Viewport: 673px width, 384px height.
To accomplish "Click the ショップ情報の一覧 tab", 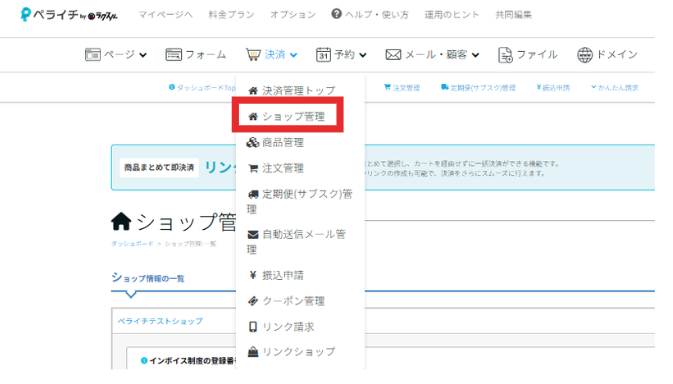I will [148, 278].
